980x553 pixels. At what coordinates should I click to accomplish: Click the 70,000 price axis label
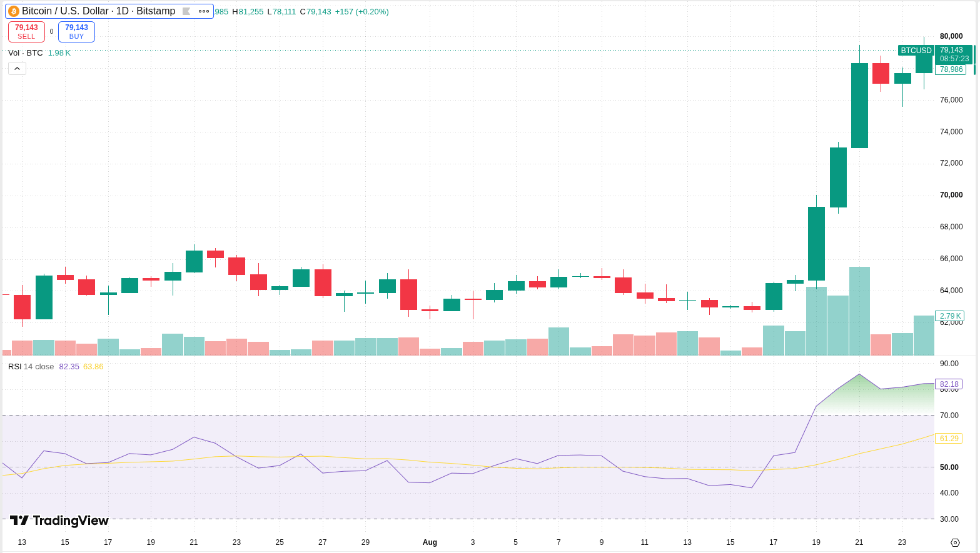point(951,195)
